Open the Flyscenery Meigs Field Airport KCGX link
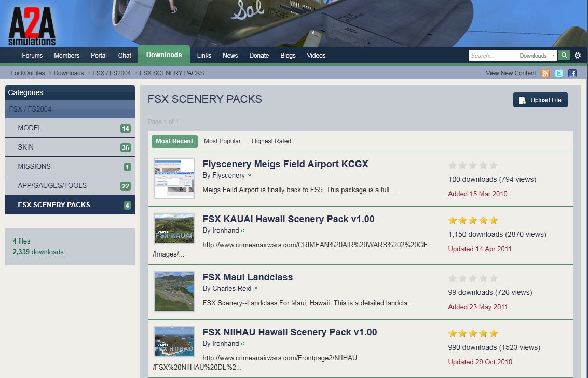588x378 pixels. (x=285, y=164)
